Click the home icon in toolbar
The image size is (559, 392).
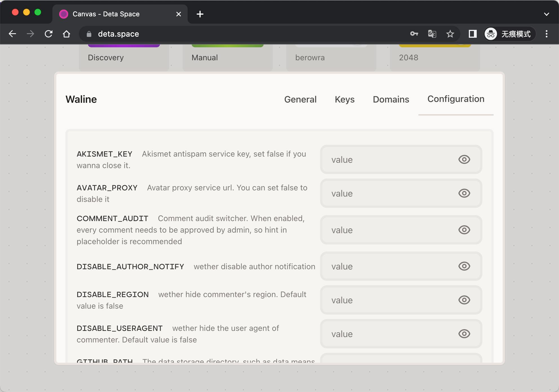click(x=66, y=34)
